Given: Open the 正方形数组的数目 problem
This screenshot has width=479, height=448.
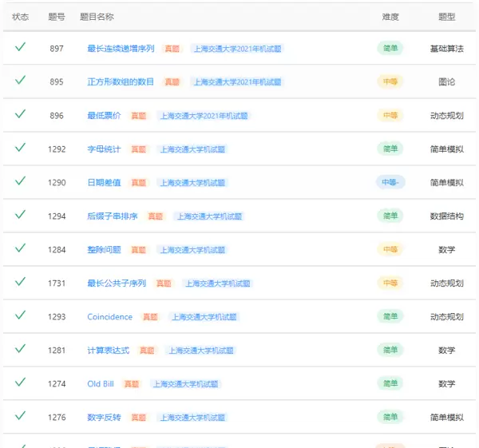Looking at the screenshot, I should [x=121, y=82].
